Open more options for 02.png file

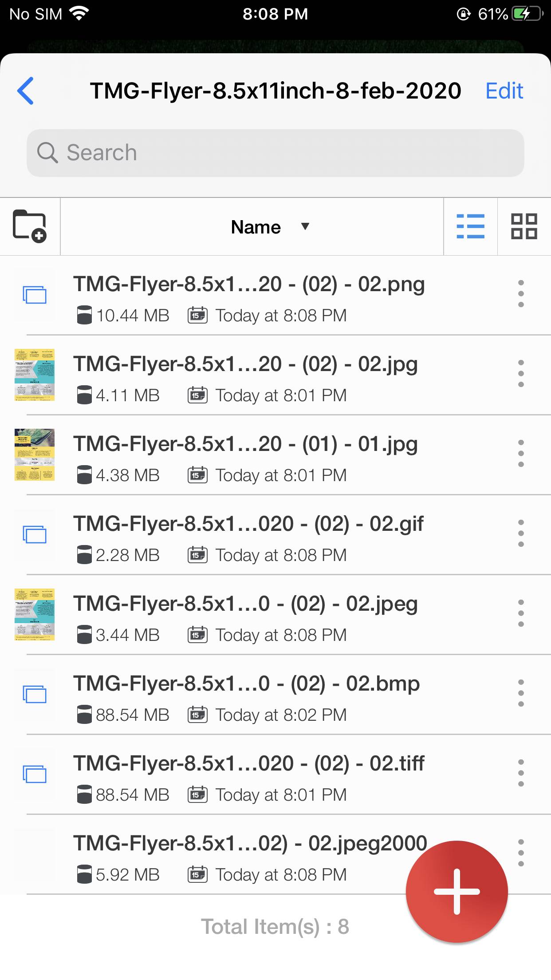(521, 294)
